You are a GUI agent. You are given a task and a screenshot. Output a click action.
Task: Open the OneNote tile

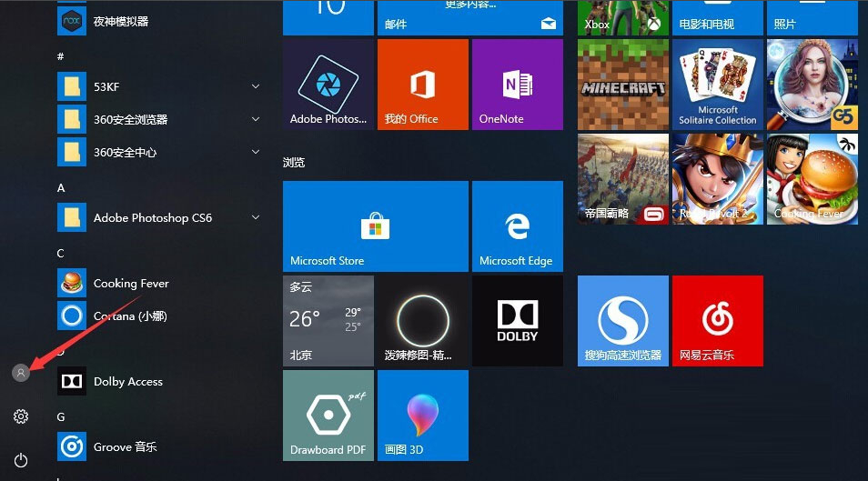tap(517, 85)
